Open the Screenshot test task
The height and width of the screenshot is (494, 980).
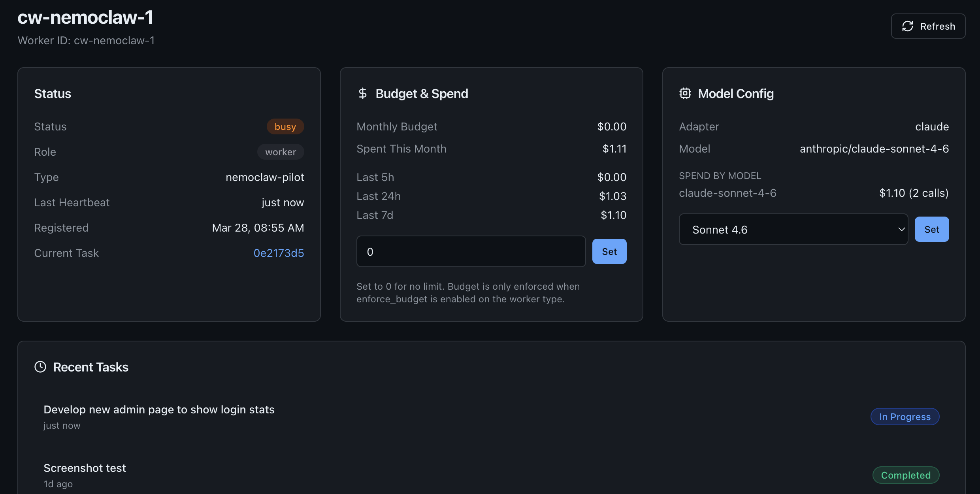coord(85,468)
